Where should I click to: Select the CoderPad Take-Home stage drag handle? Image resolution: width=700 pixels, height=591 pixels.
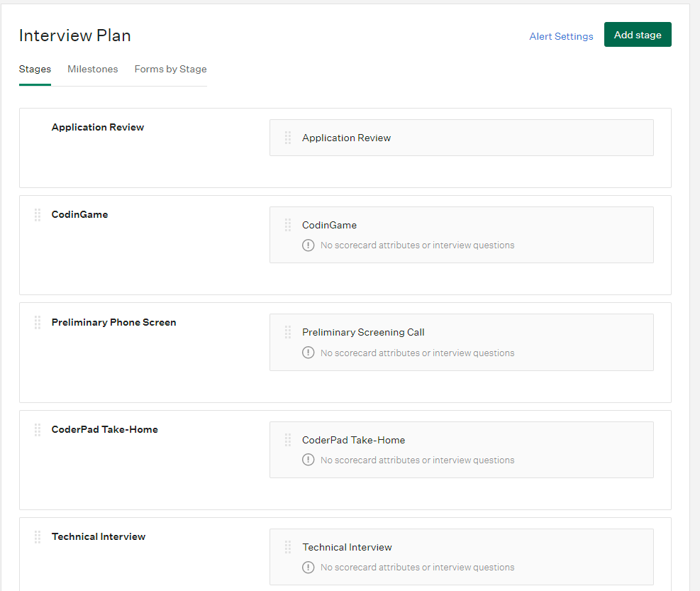coord(37,429)
